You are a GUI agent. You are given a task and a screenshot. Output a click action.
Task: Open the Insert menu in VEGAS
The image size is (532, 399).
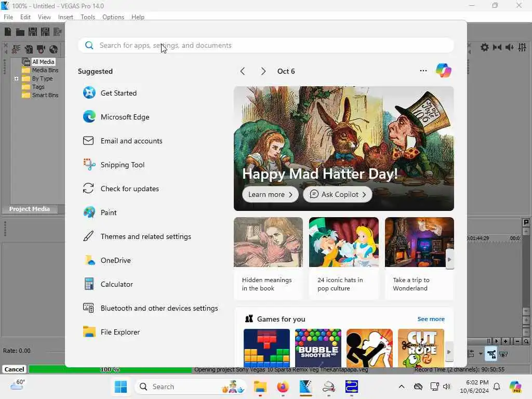(65, 17)
